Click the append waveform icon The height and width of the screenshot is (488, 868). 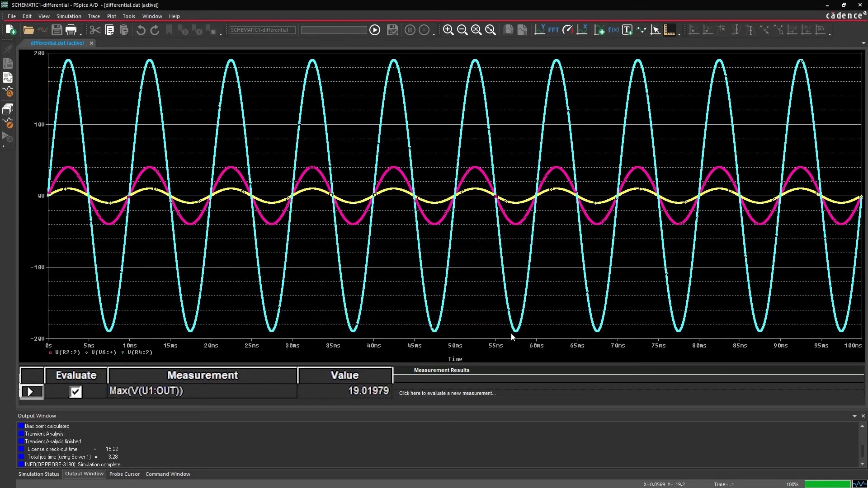click(x=42, y=30)
